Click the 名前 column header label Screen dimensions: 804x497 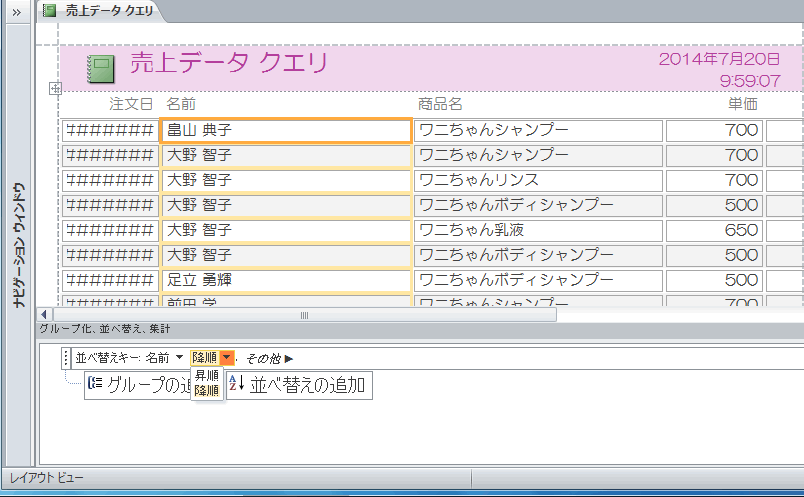click(181, 104)
